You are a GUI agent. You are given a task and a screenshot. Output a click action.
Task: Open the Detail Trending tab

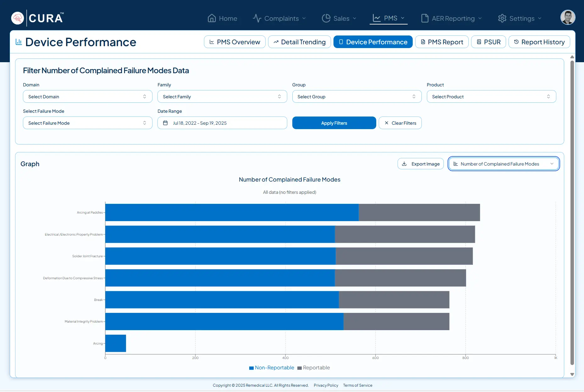(x=299, y=42)
